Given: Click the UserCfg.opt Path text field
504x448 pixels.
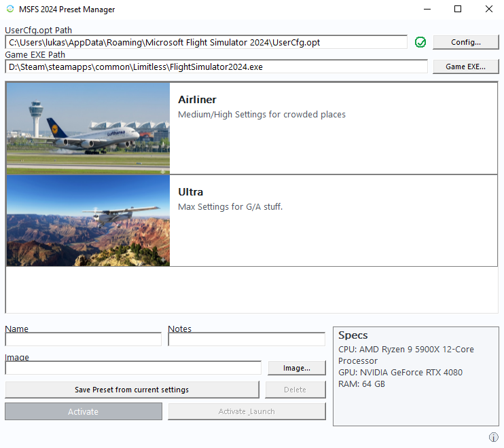Looking at the screenshot, I should tap(206, 42).
